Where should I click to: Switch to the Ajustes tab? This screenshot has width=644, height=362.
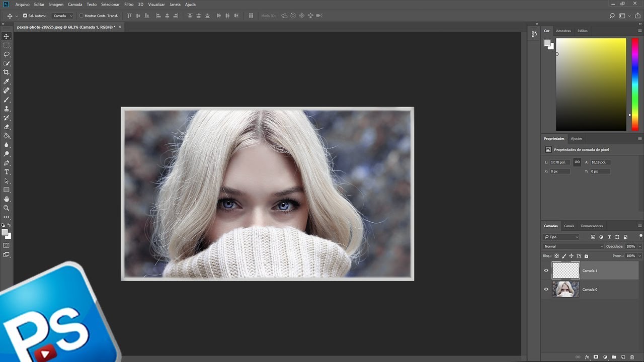point(577,138)
